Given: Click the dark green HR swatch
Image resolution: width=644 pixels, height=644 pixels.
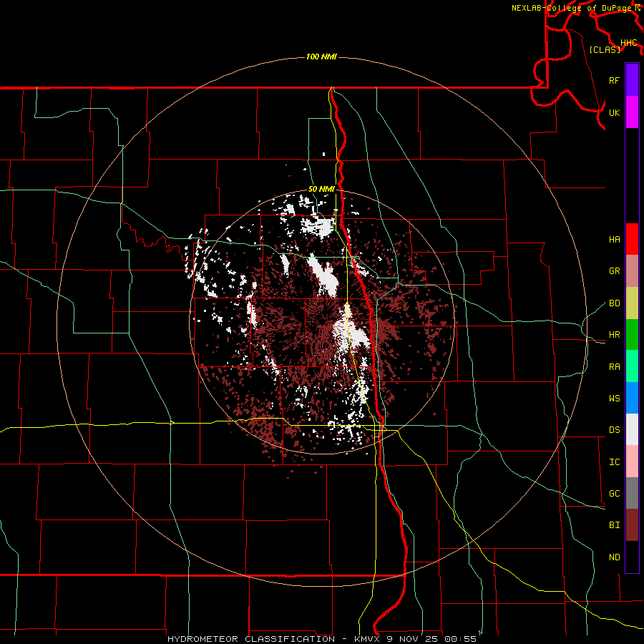Looking at the screenshot, I should click(632, 334).
